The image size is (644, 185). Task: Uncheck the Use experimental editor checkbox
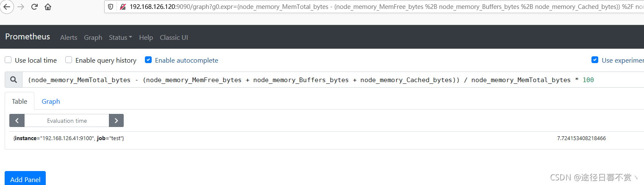(595, 60)
